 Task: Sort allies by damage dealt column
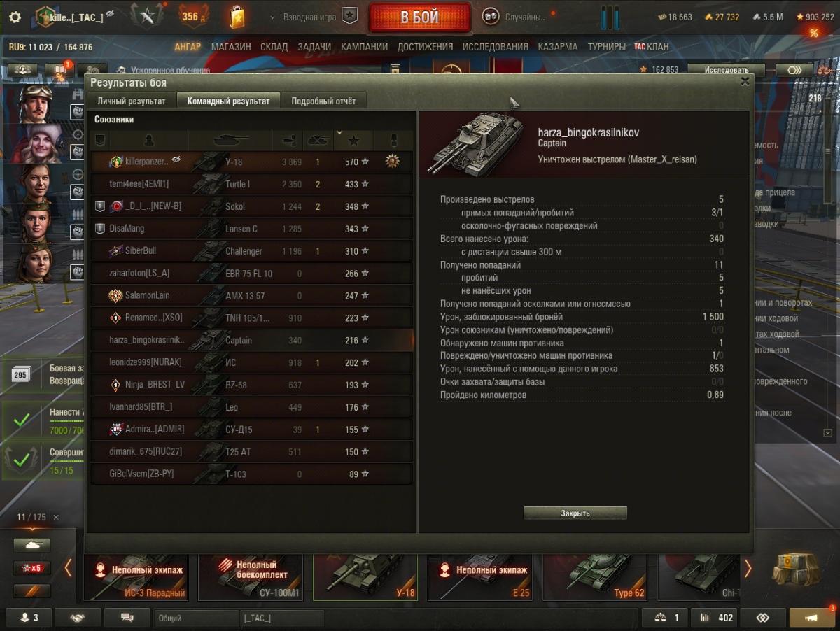[287, 141]
